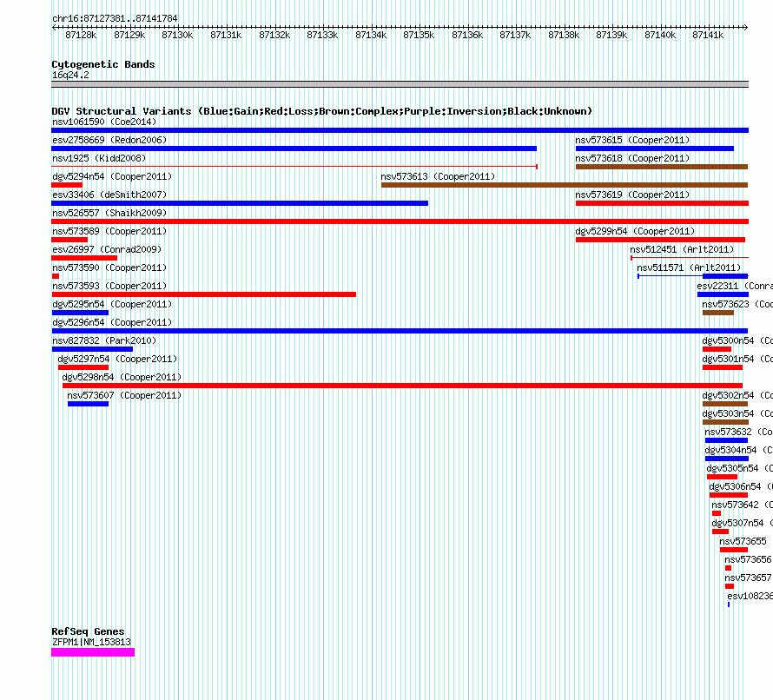Viewport: 773px width, 700px height.
Task: Click dgv5298n54 (Cooper2011) label
Action: pyautogui.click(x=122, y=377)
